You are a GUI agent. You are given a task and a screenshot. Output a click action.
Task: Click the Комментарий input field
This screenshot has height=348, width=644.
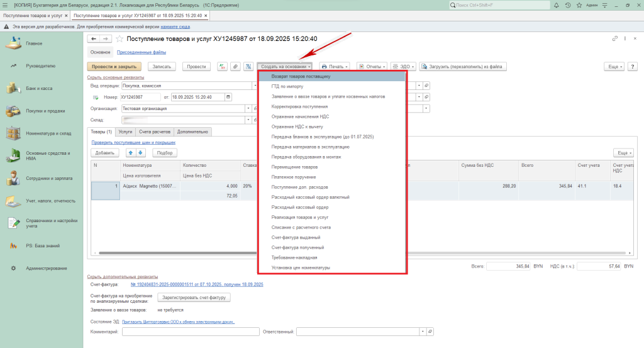click(191, 332)
